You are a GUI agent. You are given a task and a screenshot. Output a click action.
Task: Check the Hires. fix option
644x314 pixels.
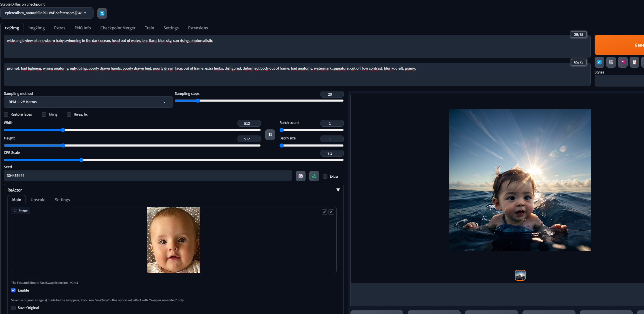pos(69,114)
